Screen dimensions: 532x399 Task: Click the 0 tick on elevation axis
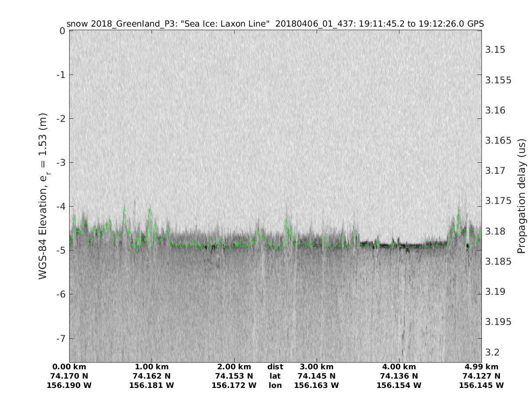pos(63,31)
